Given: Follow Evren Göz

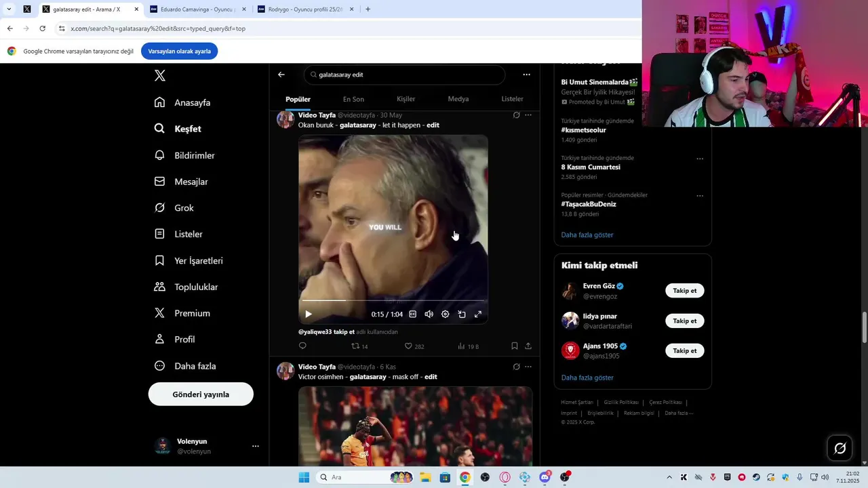Looking at the screenshot, I should (x=685, y=291).
